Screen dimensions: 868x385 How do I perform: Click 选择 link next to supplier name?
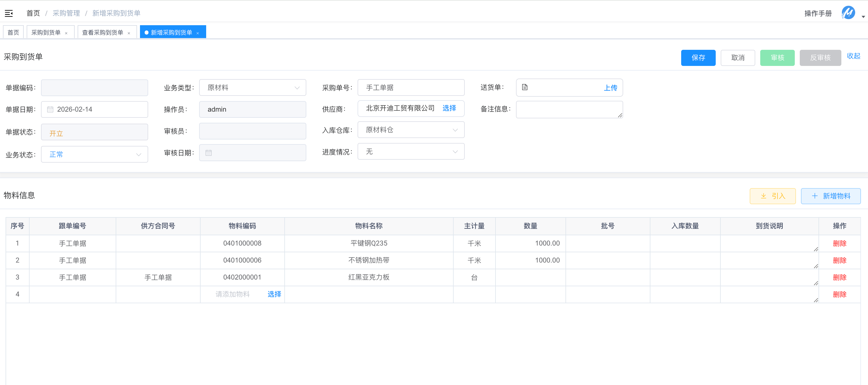point(449,108)
